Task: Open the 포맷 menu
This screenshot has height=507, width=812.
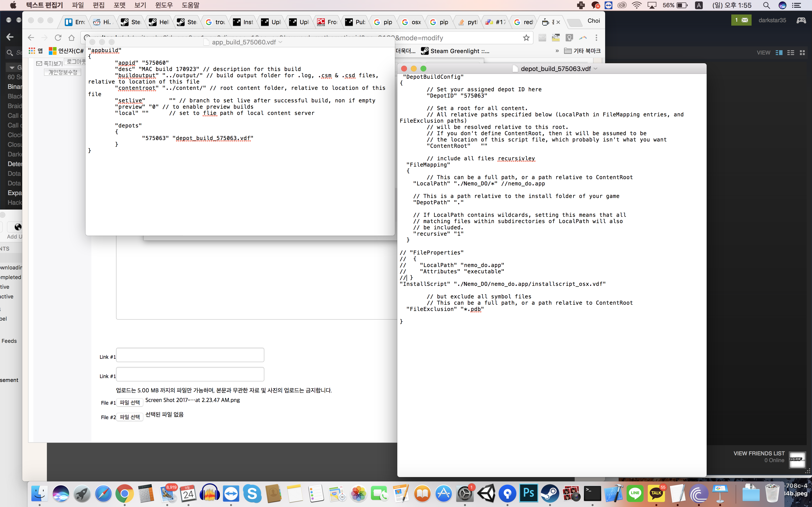Action: [119, 5]
